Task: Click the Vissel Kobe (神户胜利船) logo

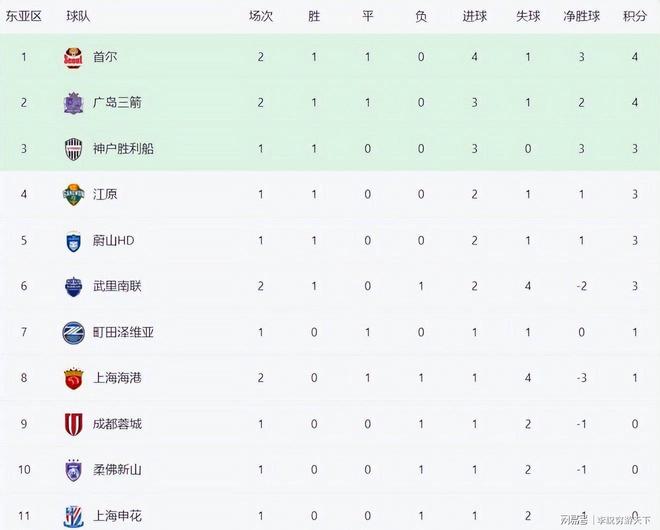Action: coord(73,149)
